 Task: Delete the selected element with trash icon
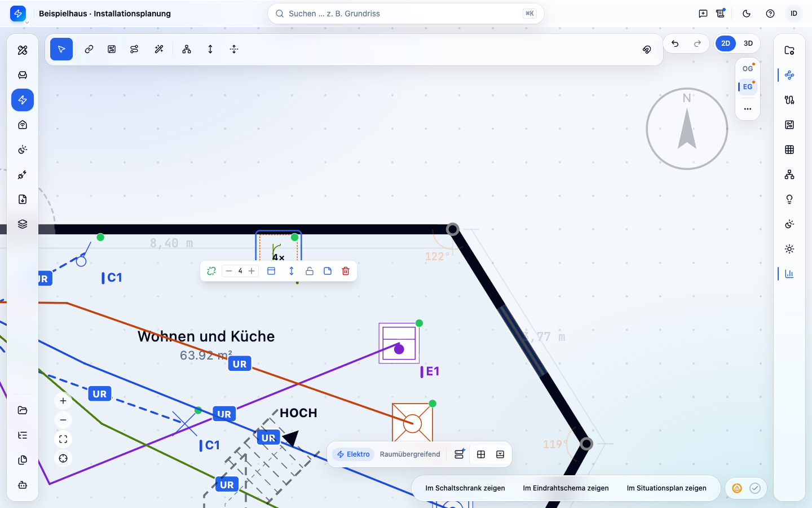click(346, 271)
